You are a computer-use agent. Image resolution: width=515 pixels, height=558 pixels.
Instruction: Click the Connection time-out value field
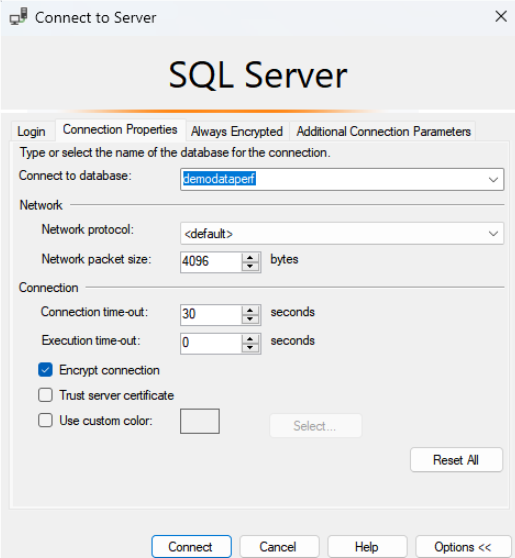pos(211,315)
